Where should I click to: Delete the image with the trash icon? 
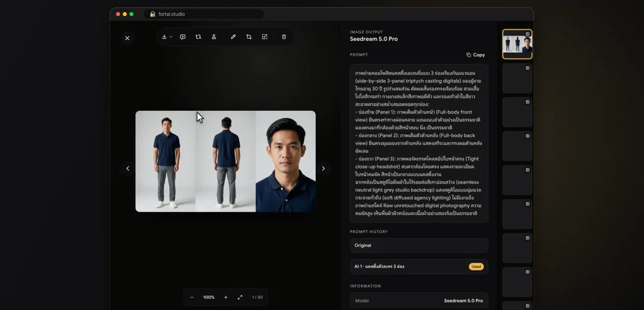pyautogui.click(x=284, y=37)
